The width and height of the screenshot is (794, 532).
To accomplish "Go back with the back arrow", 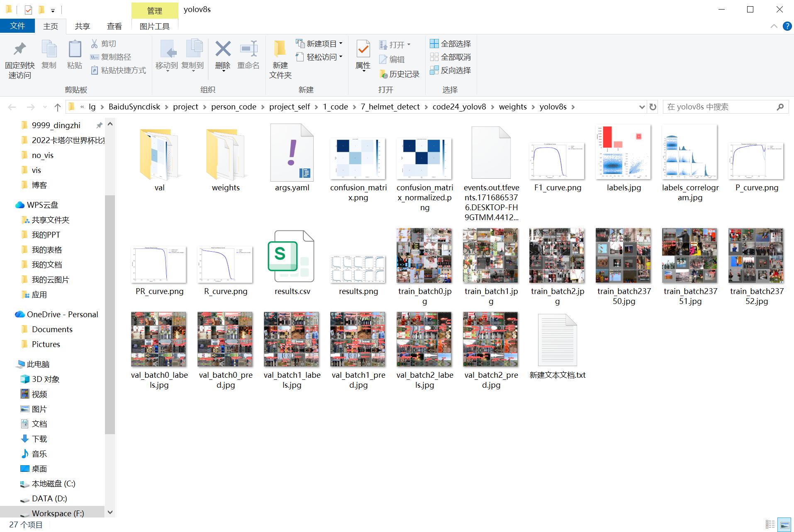I will (x=12, y=107).
